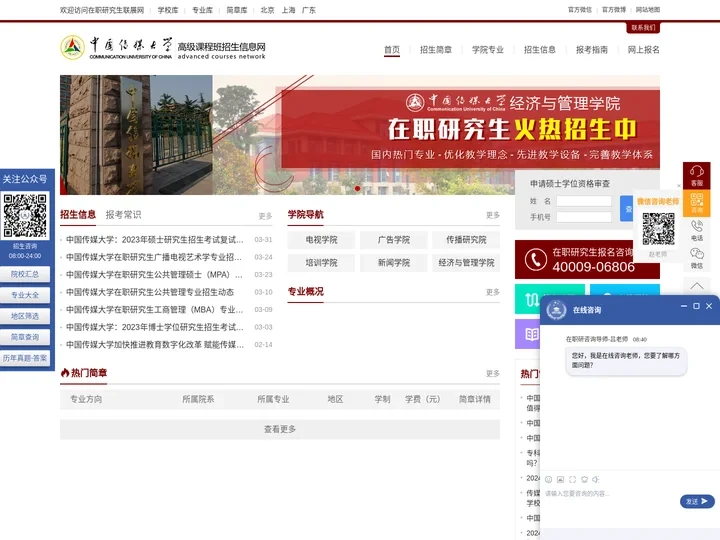720x540 pixels.
Task: Open the 报考指南 navigation item
Action: click(591, 50)
